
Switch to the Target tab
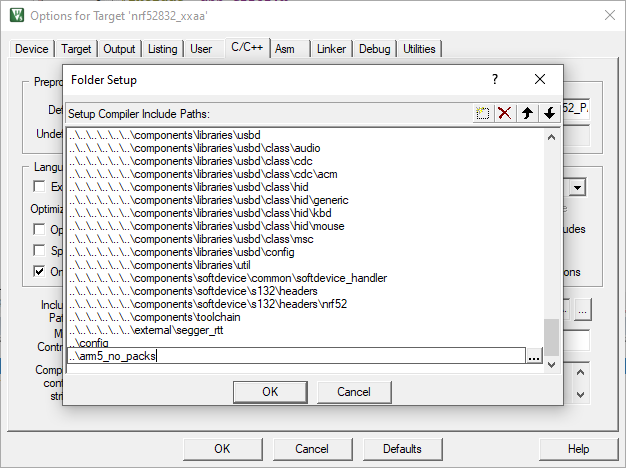tap(76, 49)
